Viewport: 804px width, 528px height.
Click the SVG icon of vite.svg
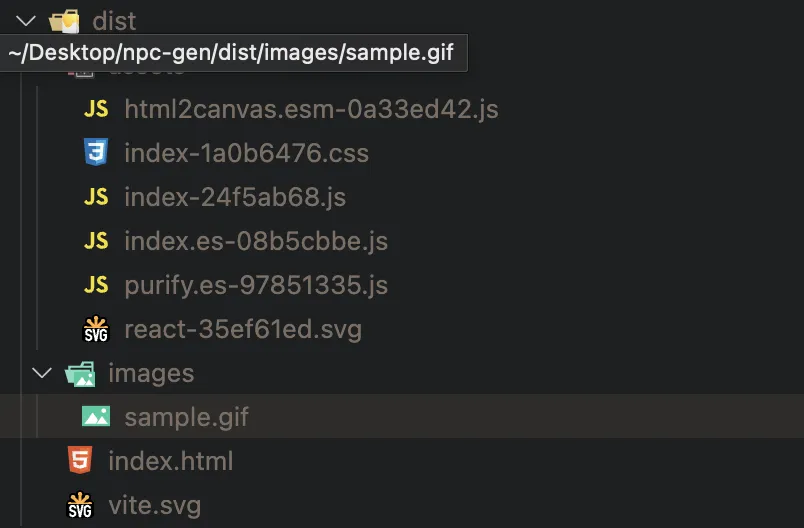pyautogui.click(x=80, y=505)
